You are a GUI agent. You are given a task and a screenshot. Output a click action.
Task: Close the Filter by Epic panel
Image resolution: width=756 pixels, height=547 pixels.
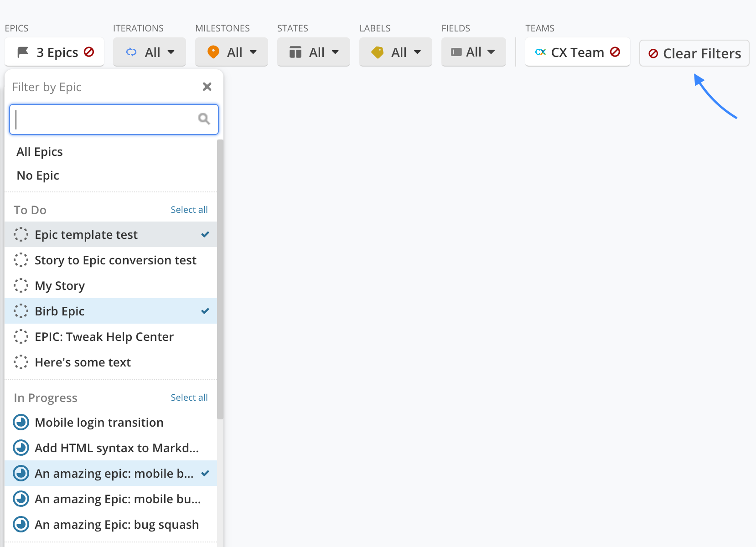click(207, 87)
